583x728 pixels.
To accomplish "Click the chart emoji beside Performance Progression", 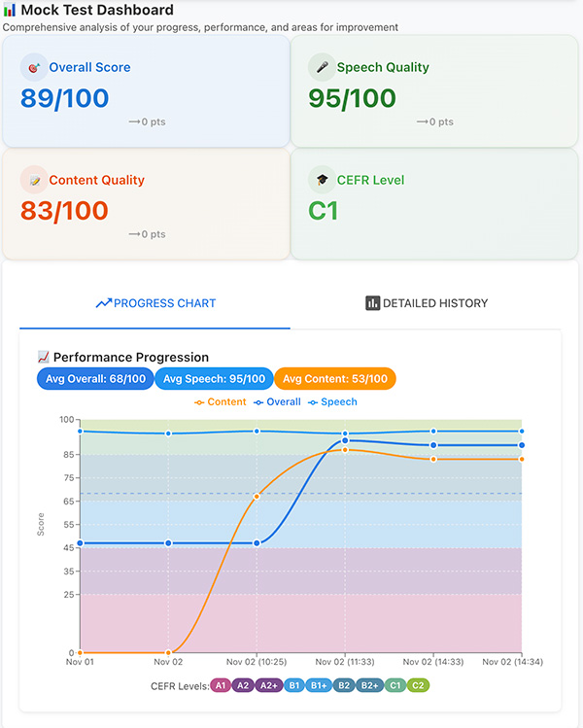I will click(x=43, y=358).
